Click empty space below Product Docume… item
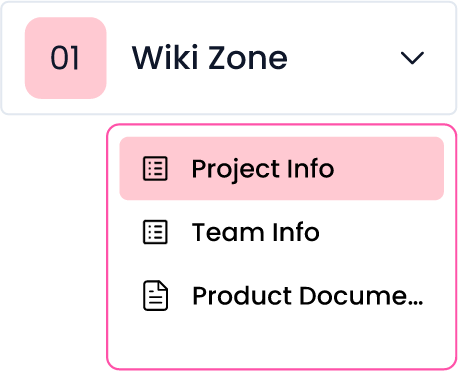 [x=282, y=347]
